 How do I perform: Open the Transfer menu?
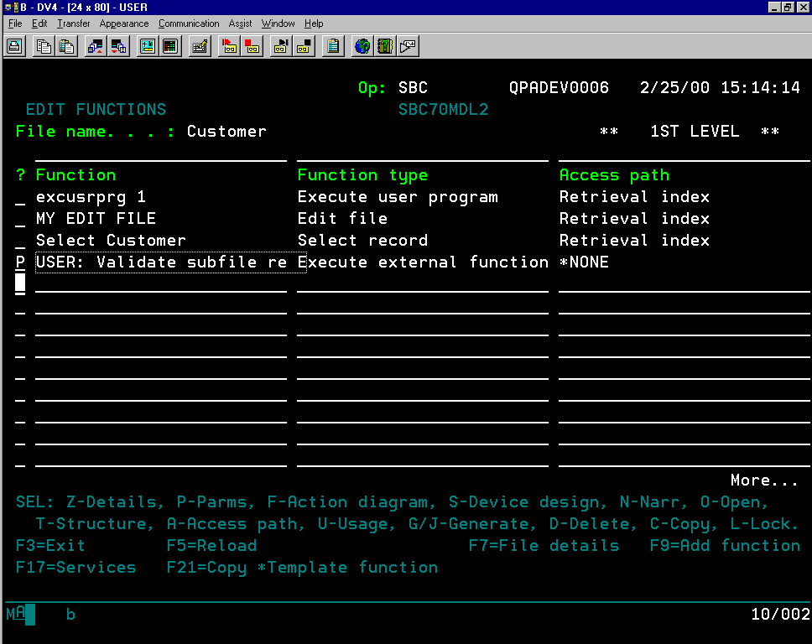click(73, 23)
